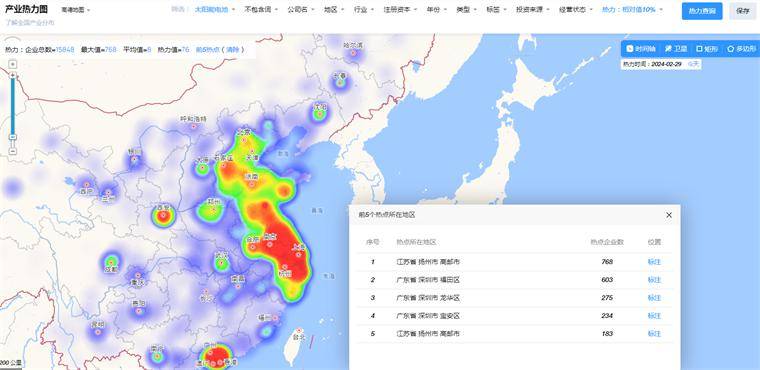
Task: Open the 高德地图 map source dropdown
Action: pyautogui.click(x=76, y=10)
